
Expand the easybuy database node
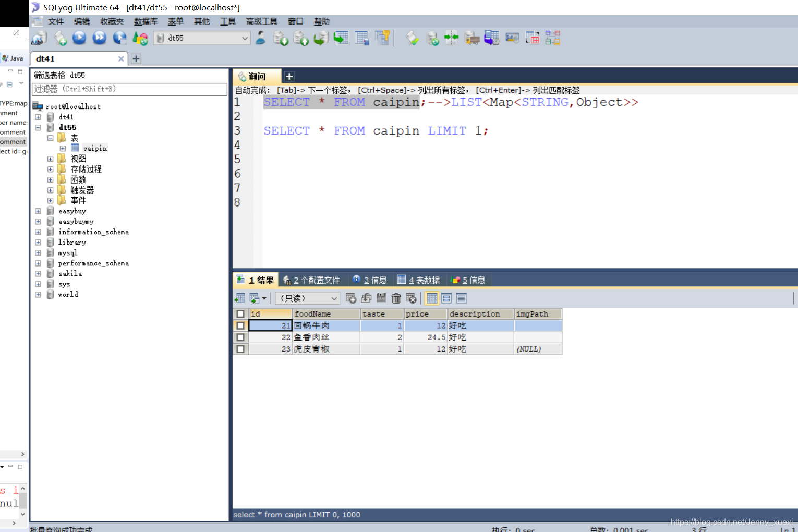[38, 211]
